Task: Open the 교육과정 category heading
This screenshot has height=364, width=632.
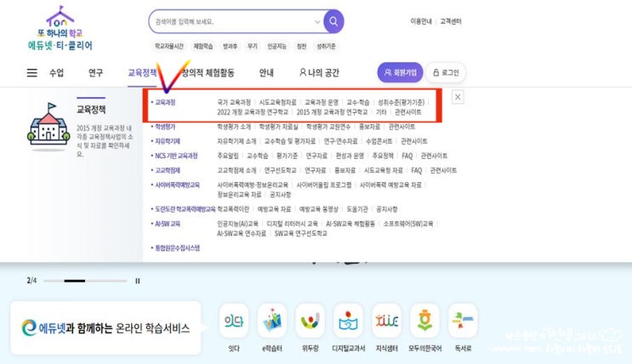Action: [165, 102]
